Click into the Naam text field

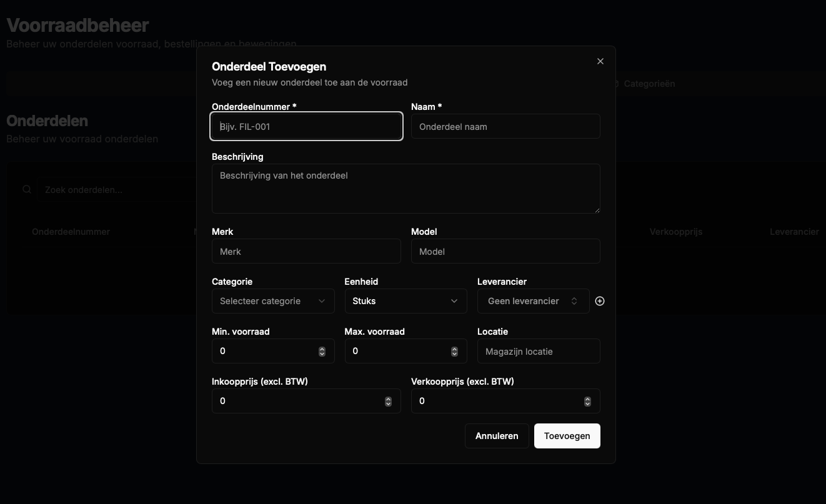(x=505, y=126)
